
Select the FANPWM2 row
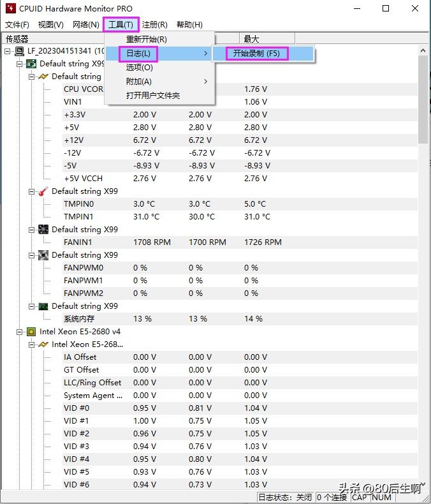[240, 293]
